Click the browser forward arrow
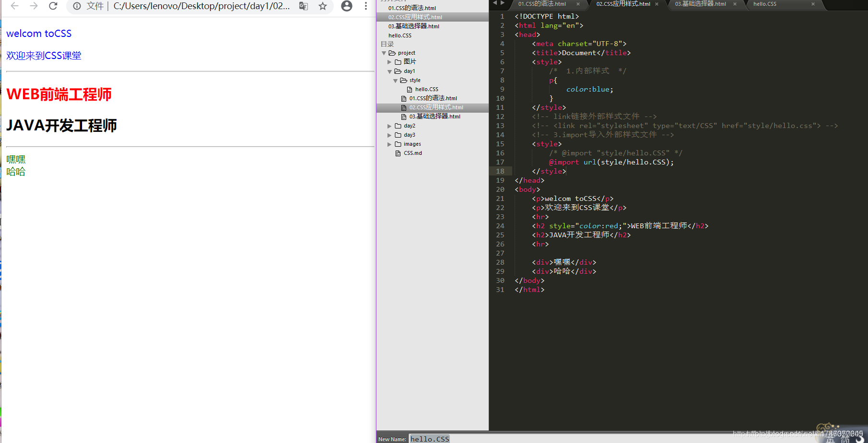The image size is (868, 443). (34, 6)
